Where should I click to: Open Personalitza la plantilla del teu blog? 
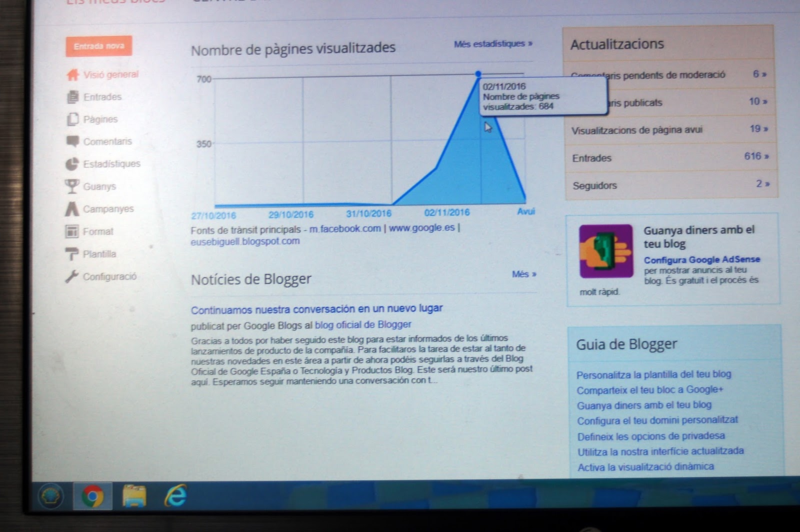(653, 374)
